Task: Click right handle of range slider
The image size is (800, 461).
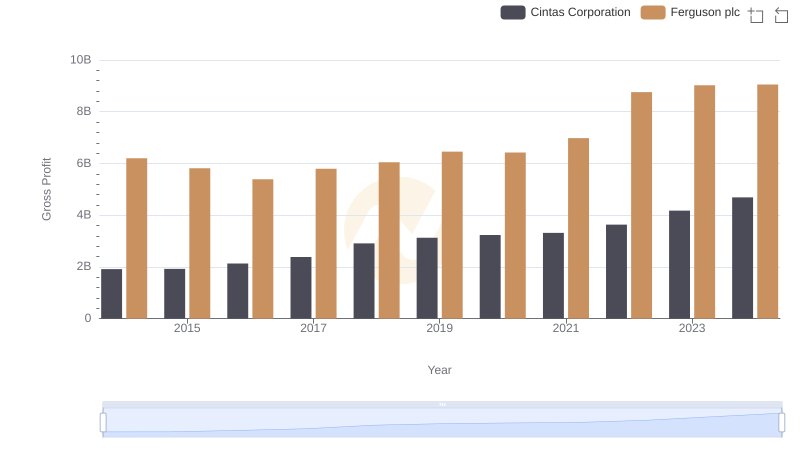Action: [x=782, y=423]
